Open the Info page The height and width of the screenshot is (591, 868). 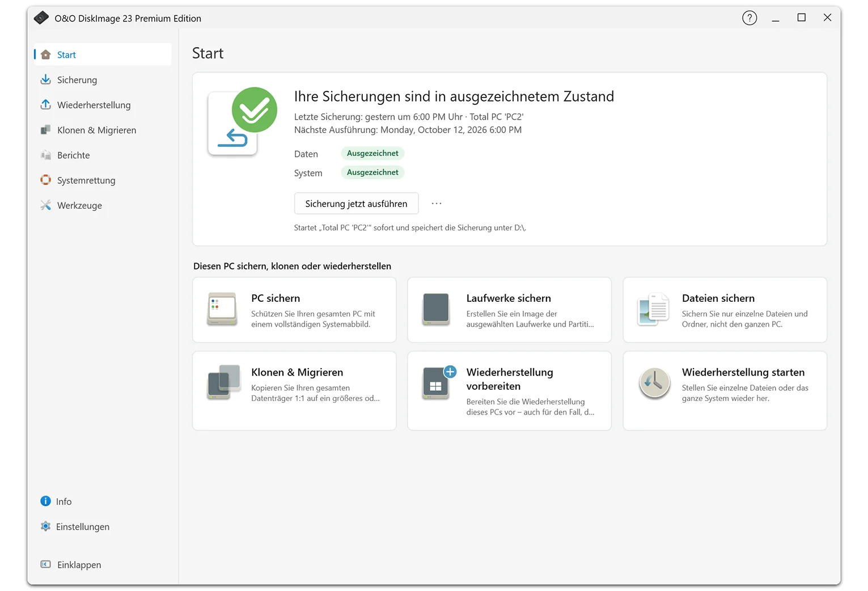pos(103,501)
